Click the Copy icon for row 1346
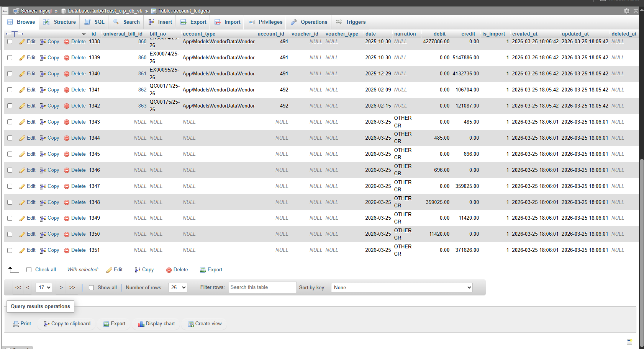Image resolution: width=644 pixels, height=349 pixels. (43, 170)
